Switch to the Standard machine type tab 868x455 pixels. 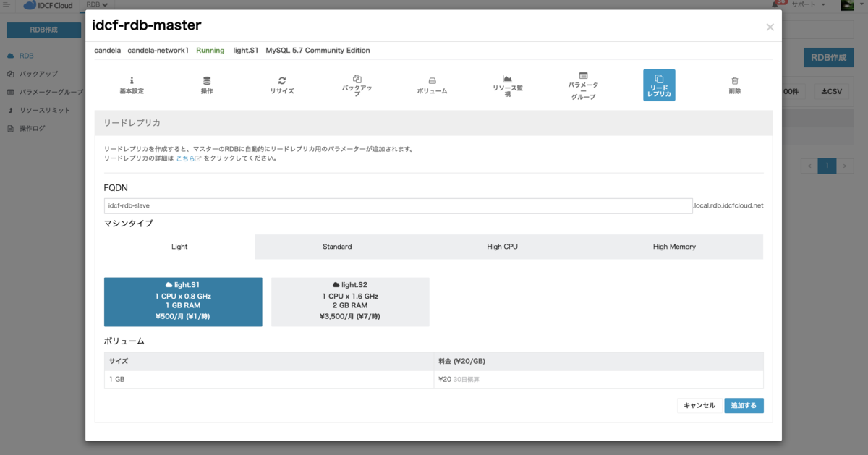[337, 247]
